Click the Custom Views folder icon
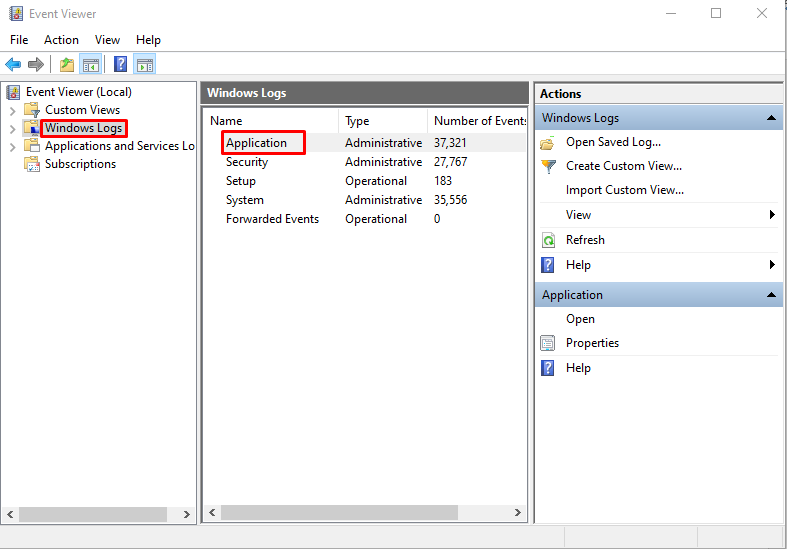Image resolution: width=787 pixels, height=549 pixels. pos(32,109)
